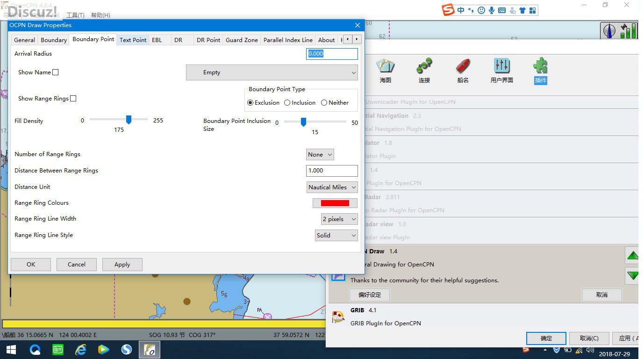The image size is (644, 359).
Task: Click the Apply button
Action: pos(122,265)
